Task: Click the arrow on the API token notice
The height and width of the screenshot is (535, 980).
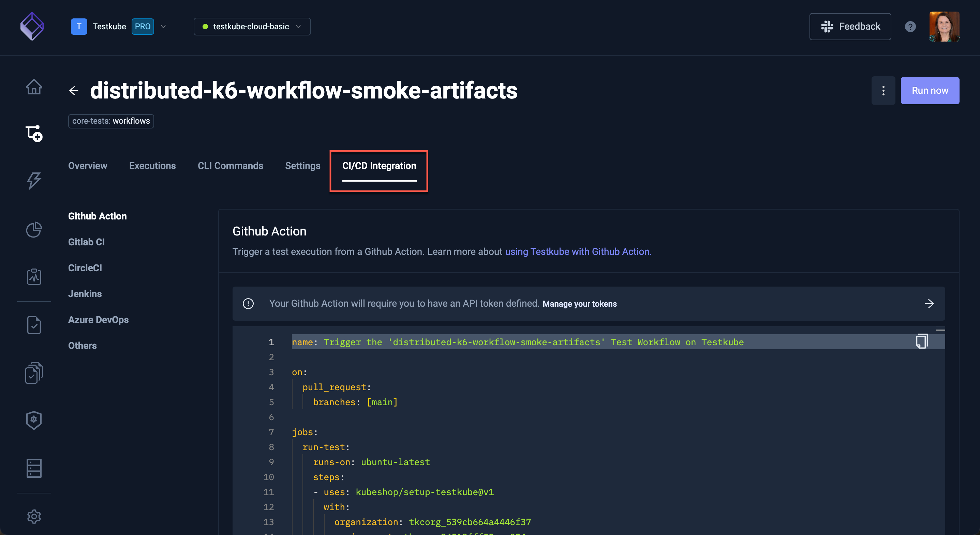Action: pyautogui.click(x=930, y=303)
